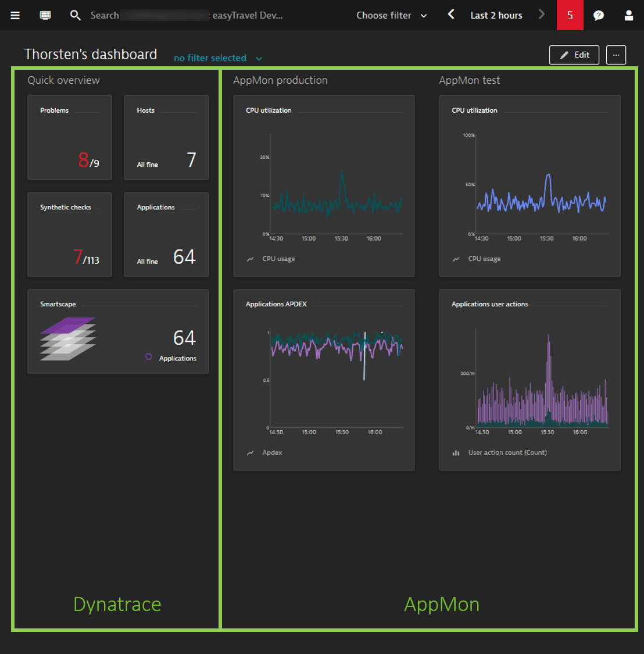Click the red 8 problems count
The height and width of the screenshot is (654, 644).
[x=84, y=160]
